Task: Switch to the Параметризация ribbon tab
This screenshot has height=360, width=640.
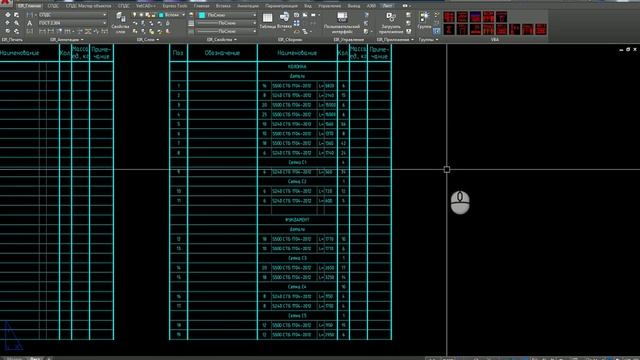Action: (x=281, y=6)
